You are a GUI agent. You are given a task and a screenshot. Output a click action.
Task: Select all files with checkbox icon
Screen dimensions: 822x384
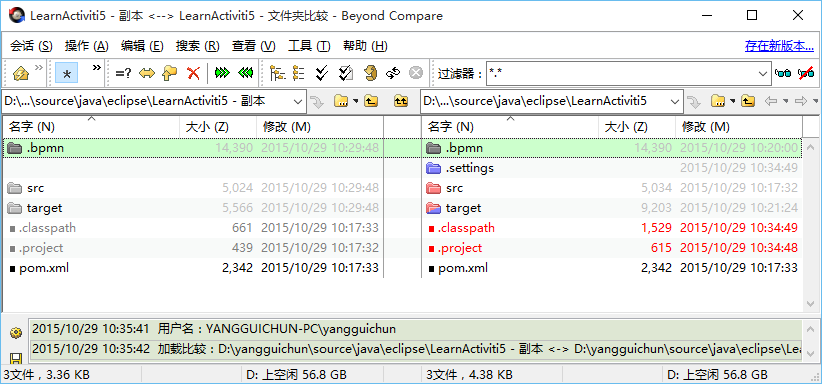tap(345, 73)
